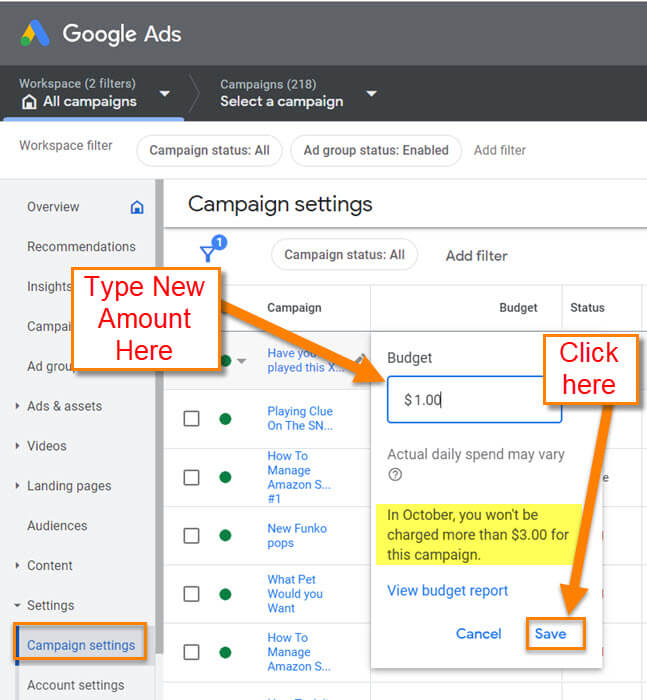Expand Videos section
The image size is (647, 700).
tap(17, 446)
